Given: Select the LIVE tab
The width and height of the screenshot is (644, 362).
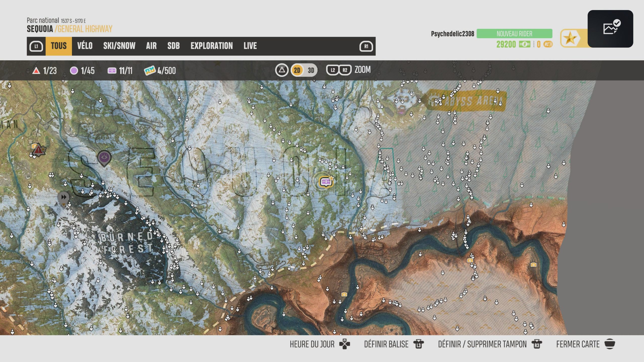Looking at the screenshot, I should [x=250, y=46].
